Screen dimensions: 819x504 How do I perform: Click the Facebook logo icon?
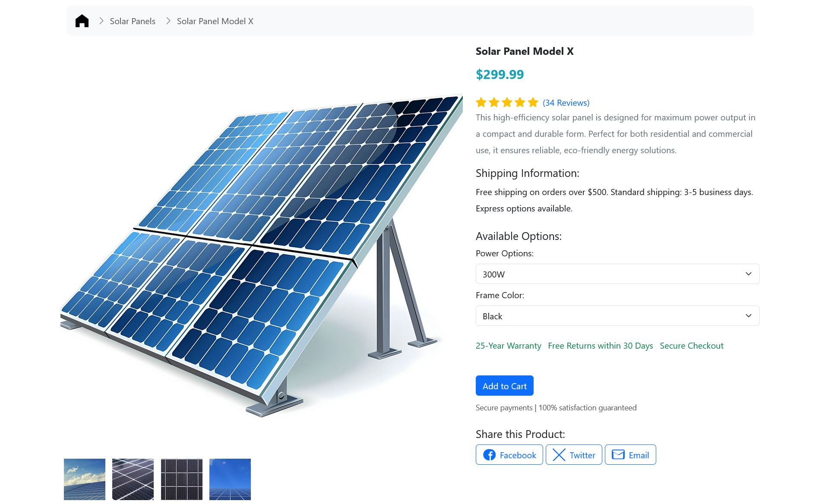tap(489, 455)
